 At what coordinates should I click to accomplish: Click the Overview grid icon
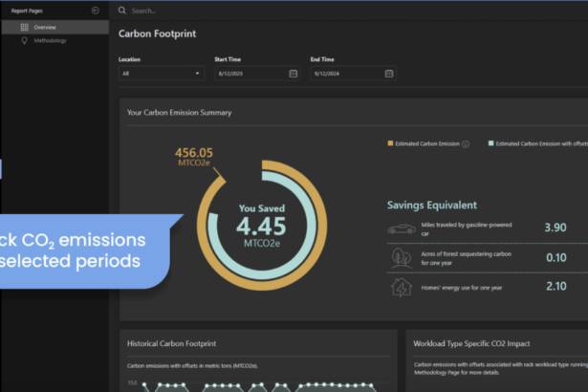coord(24,27)
